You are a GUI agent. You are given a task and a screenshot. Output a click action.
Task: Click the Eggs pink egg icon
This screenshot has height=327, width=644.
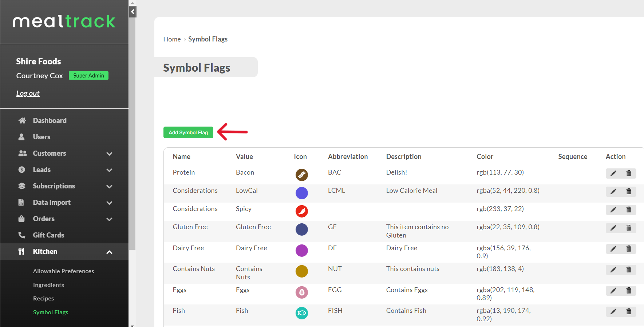302,292
